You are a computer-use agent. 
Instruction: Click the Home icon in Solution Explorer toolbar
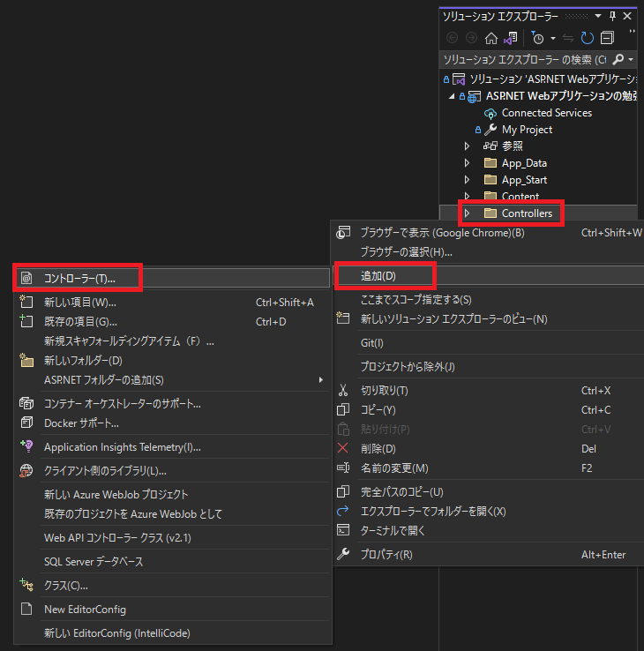491,39
